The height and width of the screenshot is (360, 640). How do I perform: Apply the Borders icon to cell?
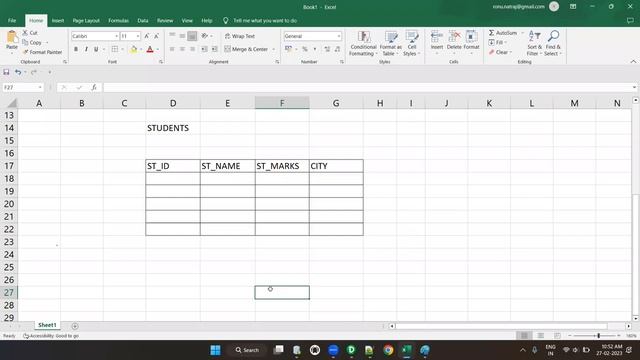click(115, 49)
